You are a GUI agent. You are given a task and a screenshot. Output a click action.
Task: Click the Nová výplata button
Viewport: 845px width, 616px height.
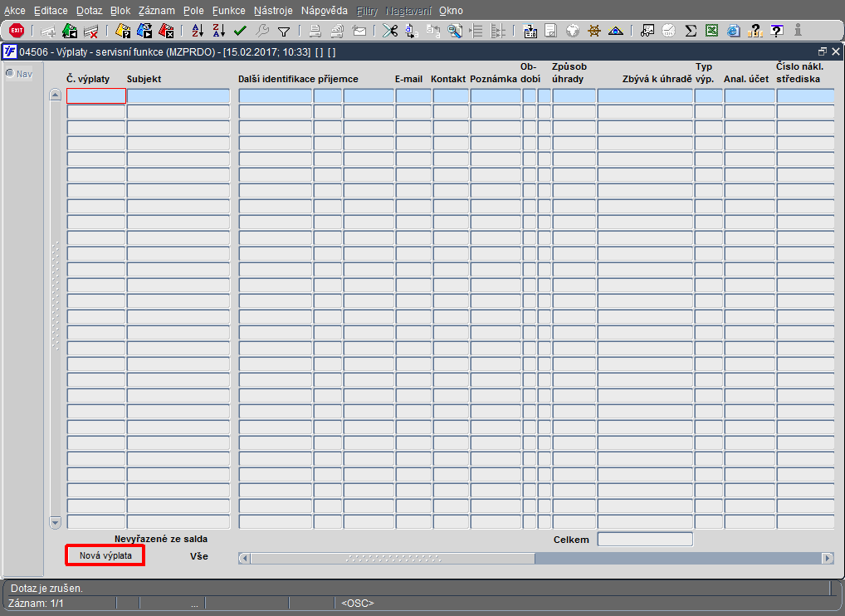[105, 555]
